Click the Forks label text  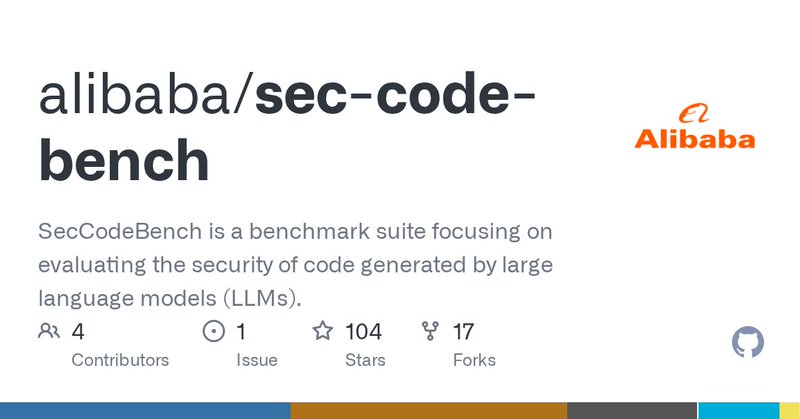point(474,360)
